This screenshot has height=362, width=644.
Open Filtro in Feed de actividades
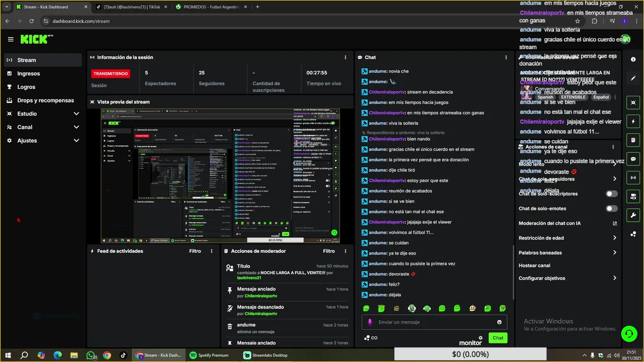(195, 251)
